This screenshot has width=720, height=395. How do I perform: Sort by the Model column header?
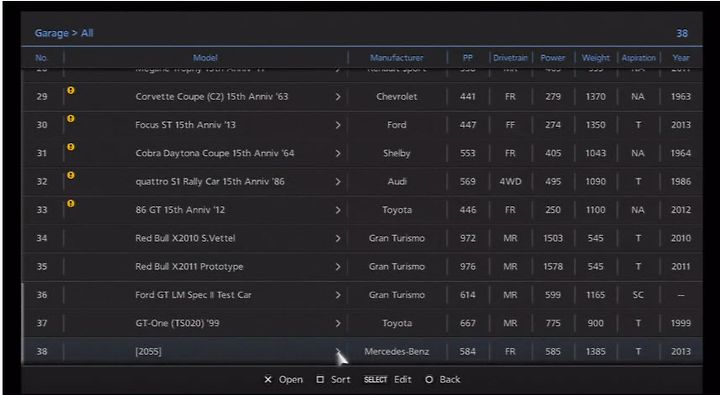click(205, 58)
